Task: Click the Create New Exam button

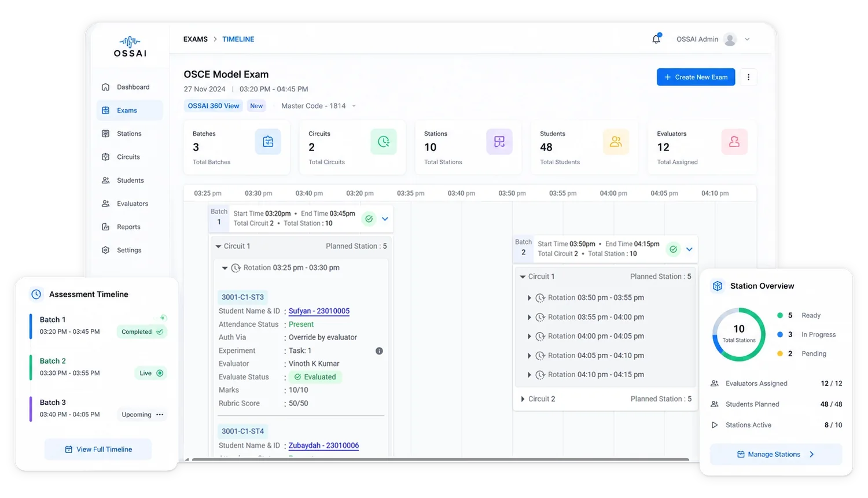Action: point(696,77)
